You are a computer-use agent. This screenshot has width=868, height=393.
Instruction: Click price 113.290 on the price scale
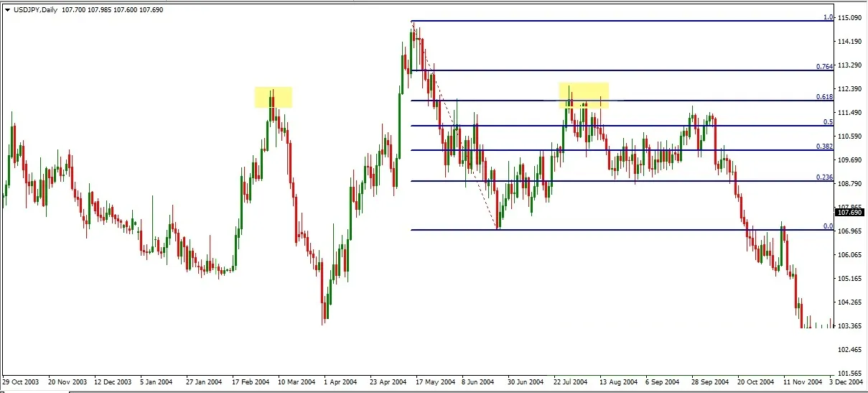850,65
